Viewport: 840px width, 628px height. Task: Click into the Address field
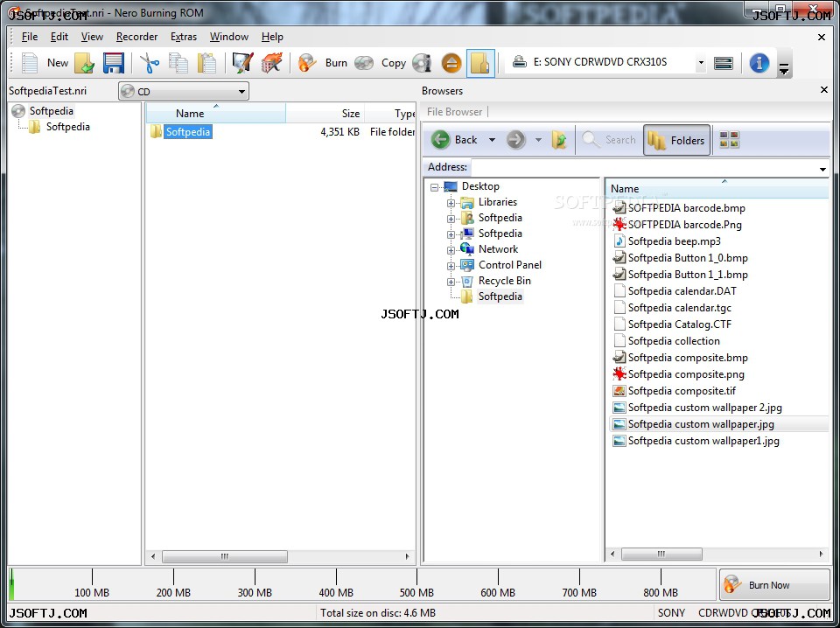point(643,168)
